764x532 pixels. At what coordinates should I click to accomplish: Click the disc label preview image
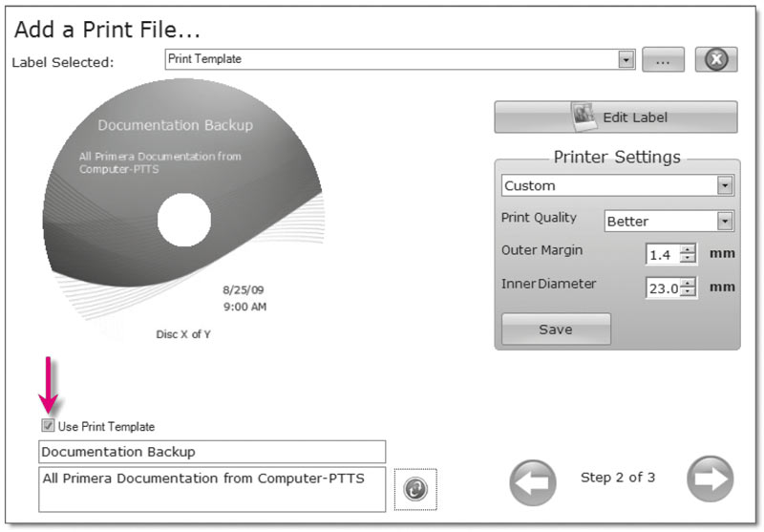coord(182,209)
